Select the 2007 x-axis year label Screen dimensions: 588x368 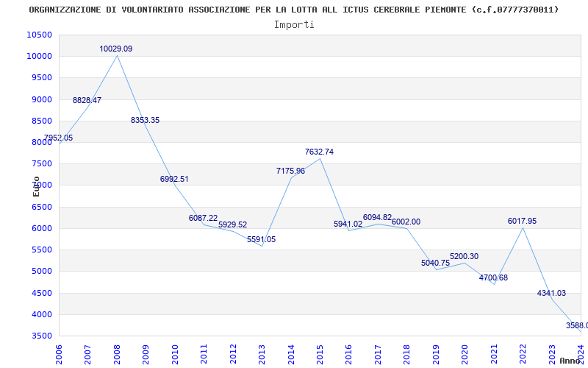click(87, 354)
